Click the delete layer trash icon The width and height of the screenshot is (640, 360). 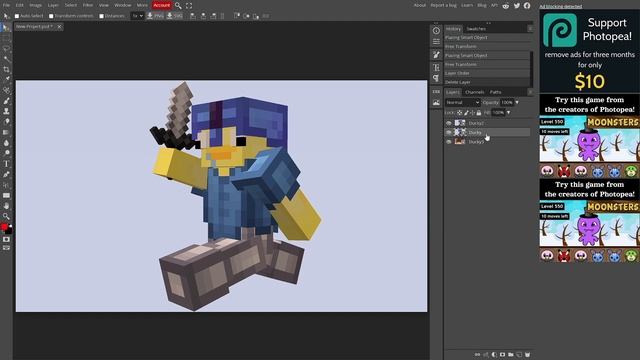tap(527, 354)
